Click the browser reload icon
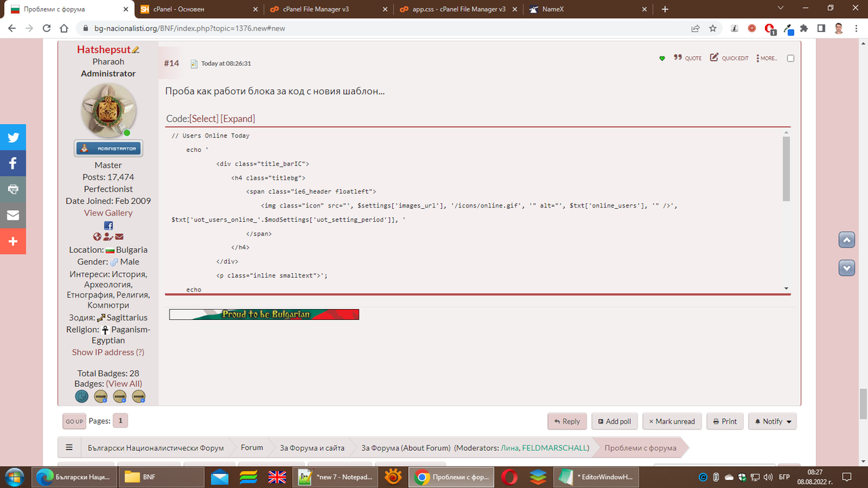 (x=47, y=28)
